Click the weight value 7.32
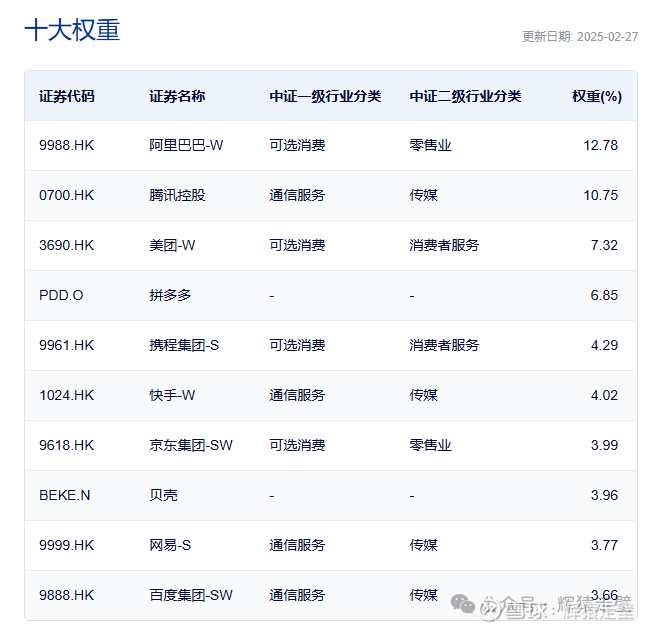 [604, 245]
